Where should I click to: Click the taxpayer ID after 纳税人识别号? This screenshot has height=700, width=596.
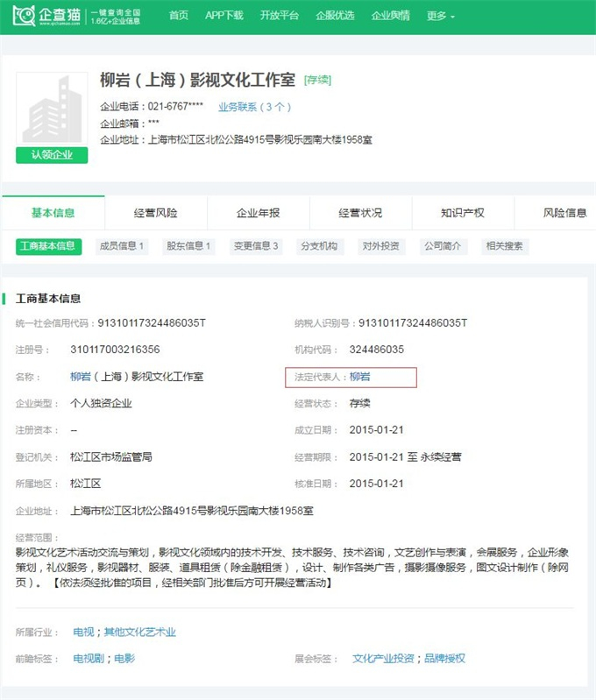click(x=413, y=323)
